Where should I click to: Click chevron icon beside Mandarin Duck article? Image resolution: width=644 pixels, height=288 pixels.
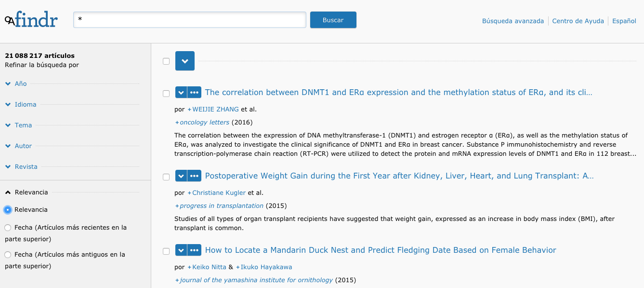coord(181,250)
